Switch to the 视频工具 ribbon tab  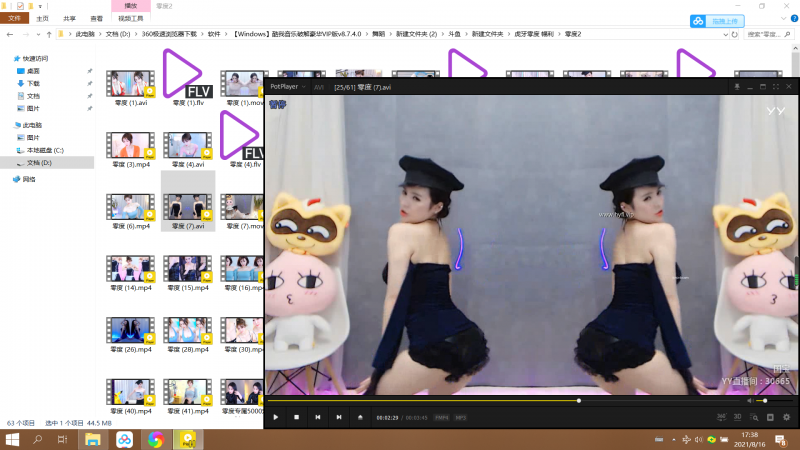(130, 18)
